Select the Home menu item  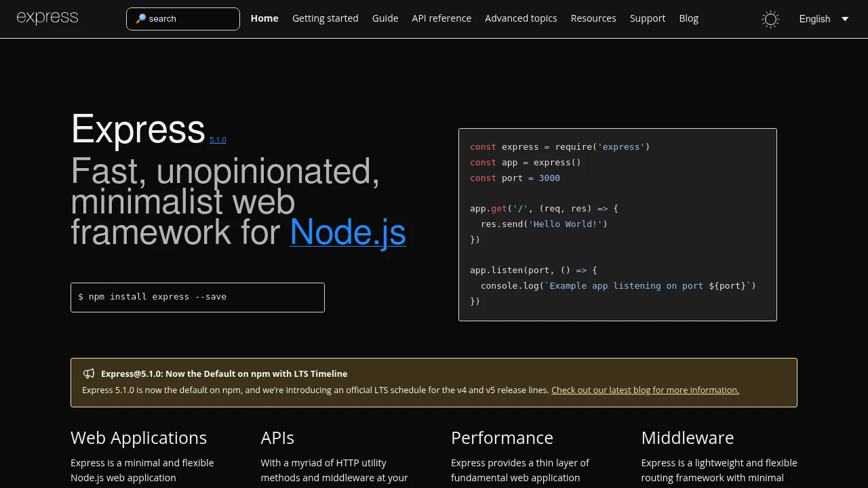264,18
